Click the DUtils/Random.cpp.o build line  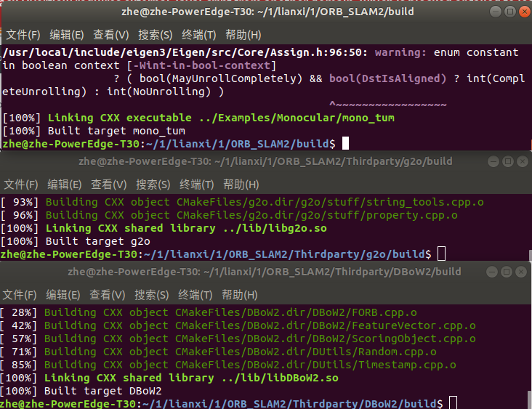[x=218, y=352]
